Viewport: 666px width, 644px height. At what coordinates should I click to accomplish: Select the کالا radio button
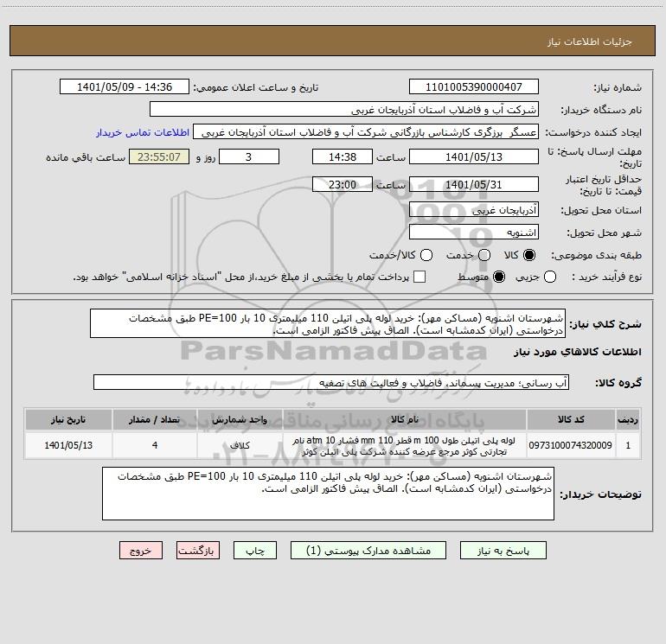(x=529, y=255)
